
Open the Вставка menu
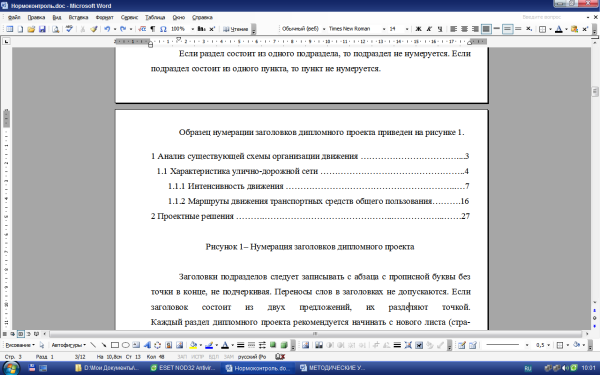[78, 18]
